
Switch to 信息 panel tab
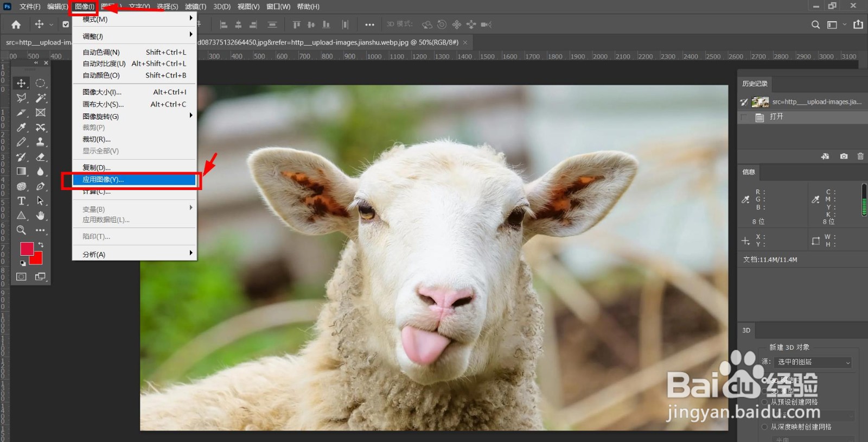tap(749, 172)
